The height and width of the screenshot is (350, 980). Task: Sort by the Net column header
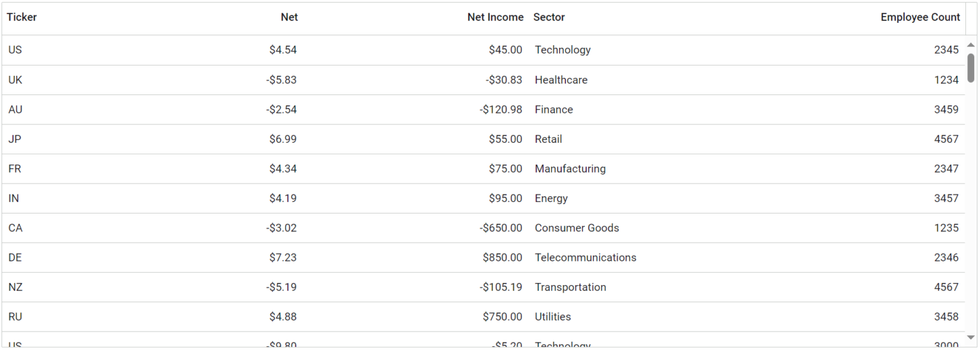point(289,17)
